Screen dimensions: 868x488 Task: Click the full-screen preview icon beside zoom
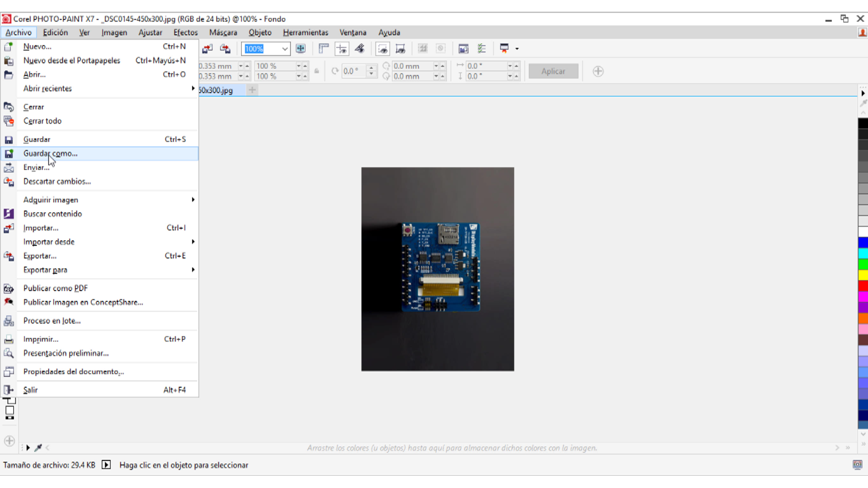tap(301, 49)
